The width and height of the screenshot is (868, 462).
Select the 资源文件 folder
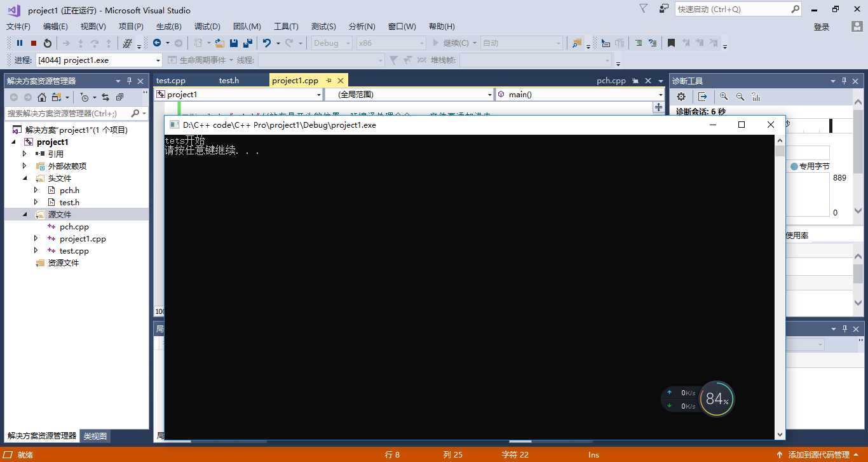click(63, 262)
